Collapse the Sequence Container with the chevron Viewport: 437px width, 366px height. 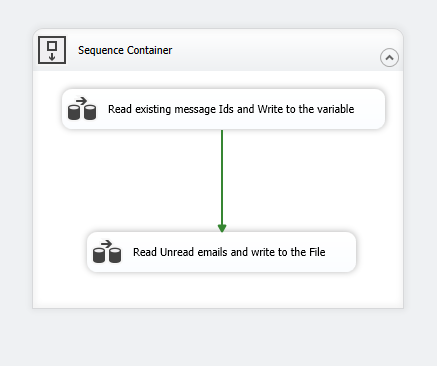pos(389,57)
